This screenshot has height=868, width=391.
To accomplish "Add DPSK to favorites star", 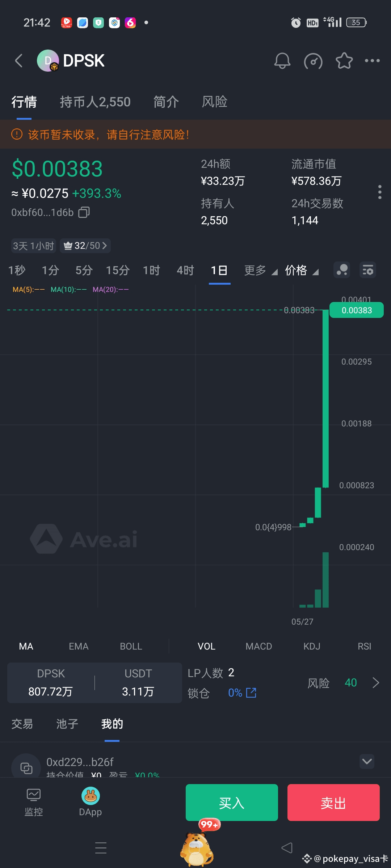I will pos(344,61).
